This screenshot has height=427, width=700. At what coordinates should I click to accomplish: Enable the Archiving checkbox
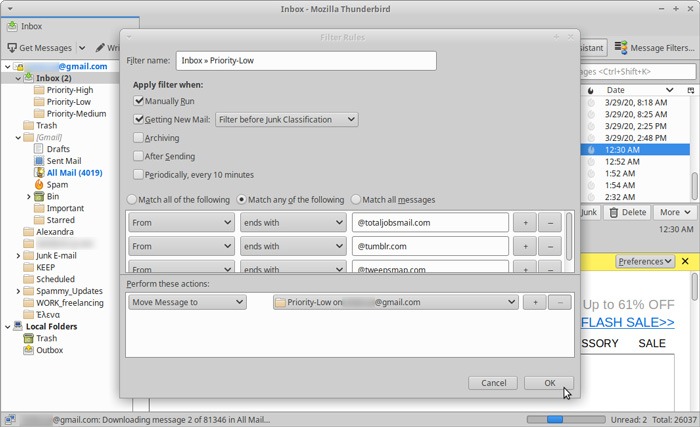point(138,138)
